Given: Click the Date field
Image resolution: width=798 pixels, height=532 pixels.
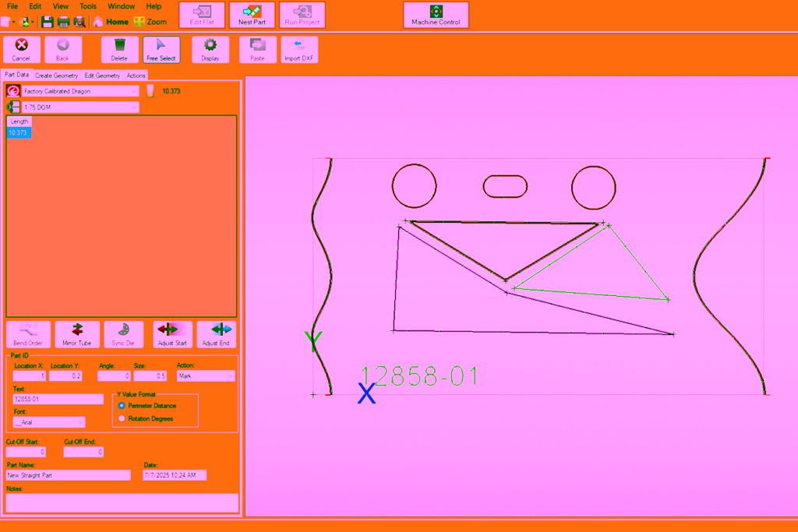Looking at the screenshot, I should 175,475.
